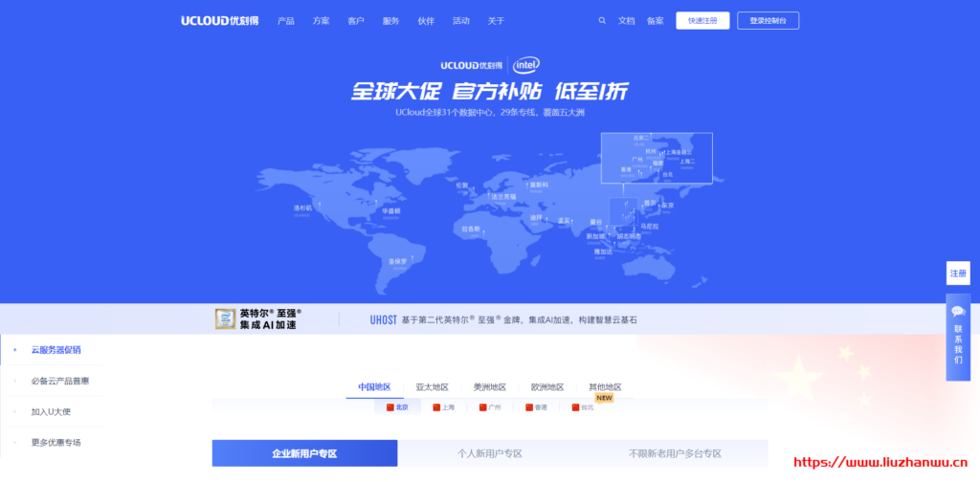This screenshot has width=980, height=482.
Task: Click the 圣保罗 label on the map
Action: (397, 261)
